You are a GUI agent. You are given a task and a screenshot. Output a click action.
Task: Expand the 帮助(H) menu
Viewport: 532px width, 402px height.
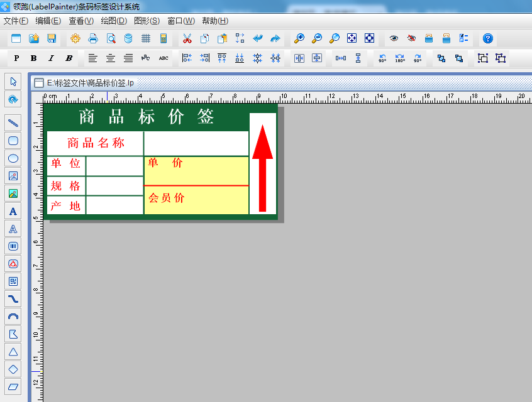pos(215,21)
